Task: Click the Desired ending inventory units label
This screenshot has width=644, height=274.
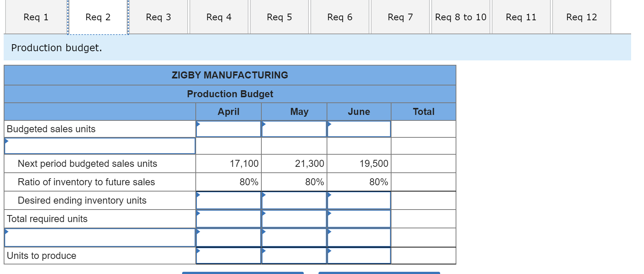Action: 82,200
